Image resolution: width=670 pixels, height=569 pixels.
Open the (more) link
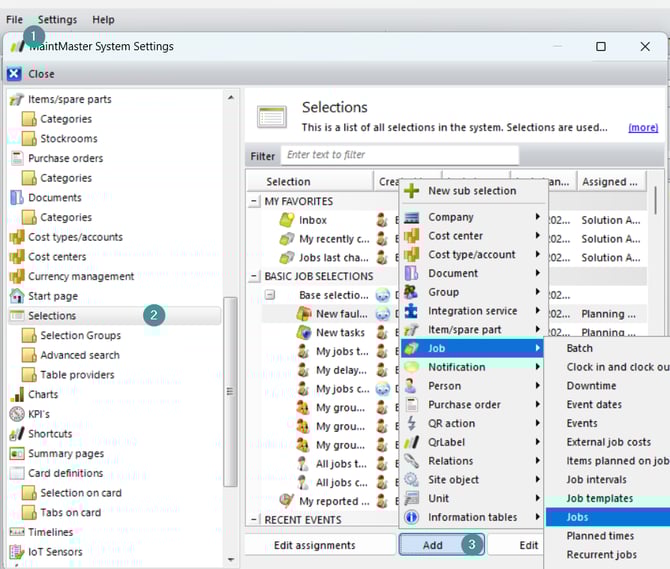(643, 128)
